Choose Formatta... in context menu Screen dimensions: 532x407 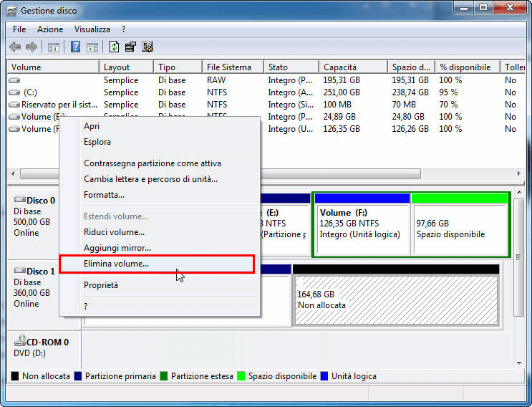click(160, 195)
